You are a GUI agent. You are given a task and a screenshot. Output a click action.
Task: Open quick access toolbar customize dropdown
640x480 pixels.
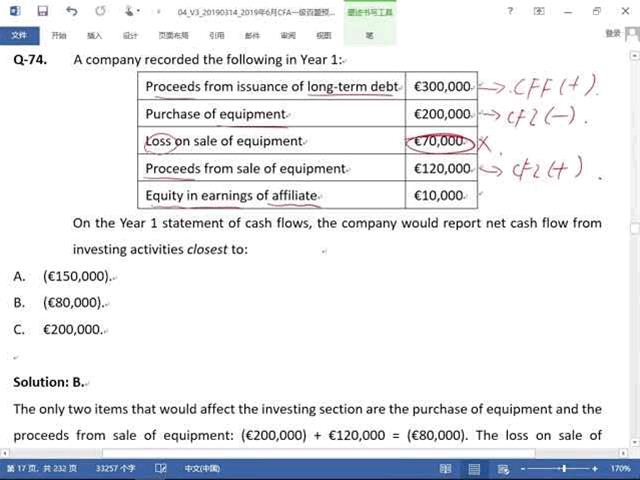158,11
